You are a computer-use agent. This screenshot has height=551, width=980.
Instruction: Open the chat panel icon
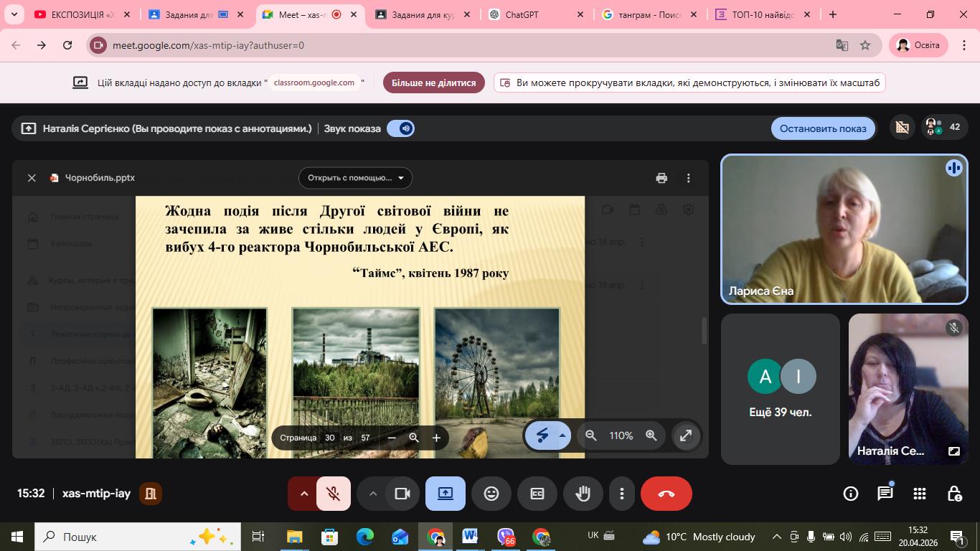coord(885,494)
